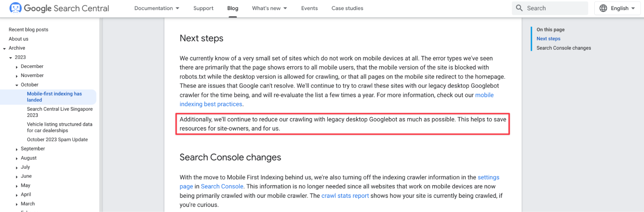Open the settings page link
644x212 pixels.
(488, 177)
